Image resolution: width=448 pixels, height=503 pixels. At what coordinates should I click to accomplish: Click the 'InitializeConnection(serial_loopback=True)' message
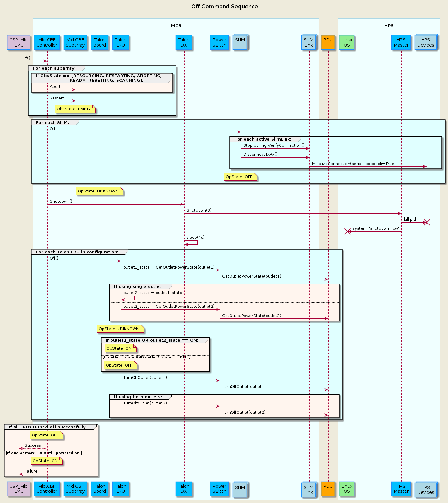click(x=354, y=164)
